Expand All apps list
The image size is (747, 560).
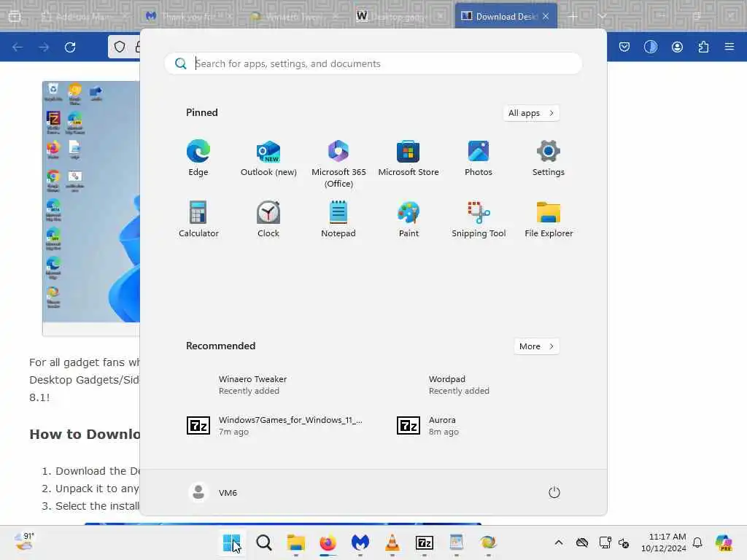[531, 113]
